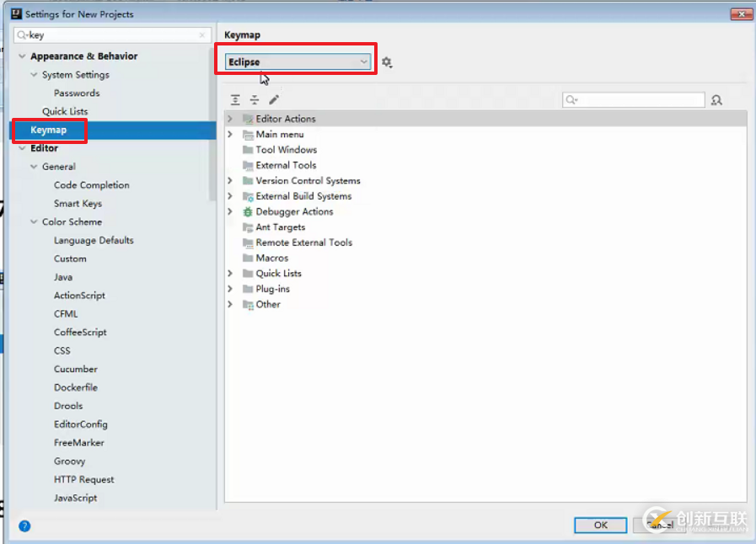The width and height of the screenshot is (756, 544).
Task: Select CSS color scheme page
Action: (62, 351)
